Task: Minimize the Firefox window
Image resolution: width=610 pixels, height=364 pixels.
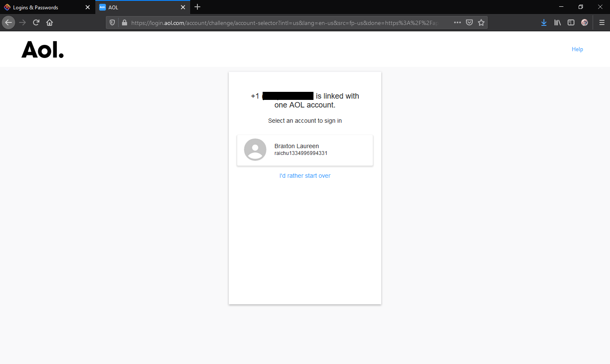Action: [x=561, y=7]
